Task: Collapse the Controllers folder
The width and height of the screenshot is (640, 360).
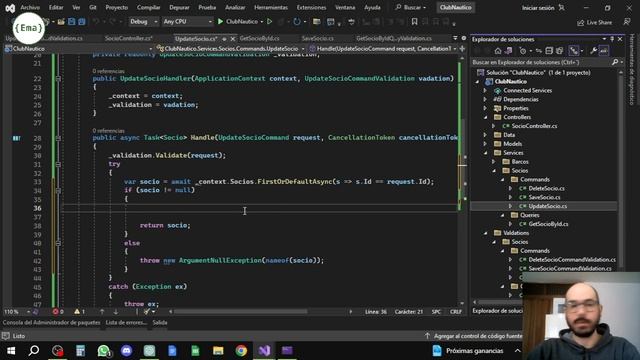Action: 485,118
